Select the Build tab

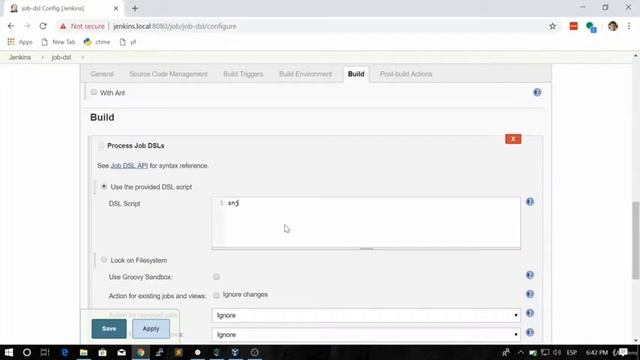[356, 74]
